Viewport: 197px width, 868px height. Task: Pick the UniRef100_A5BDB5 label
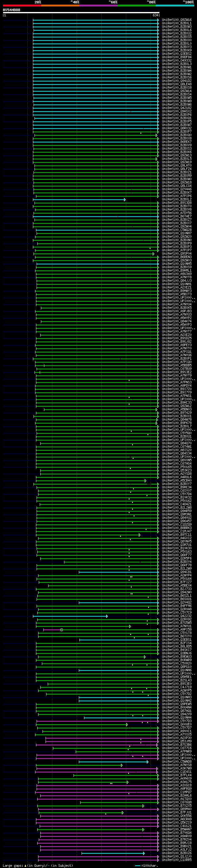pos(177,365)
